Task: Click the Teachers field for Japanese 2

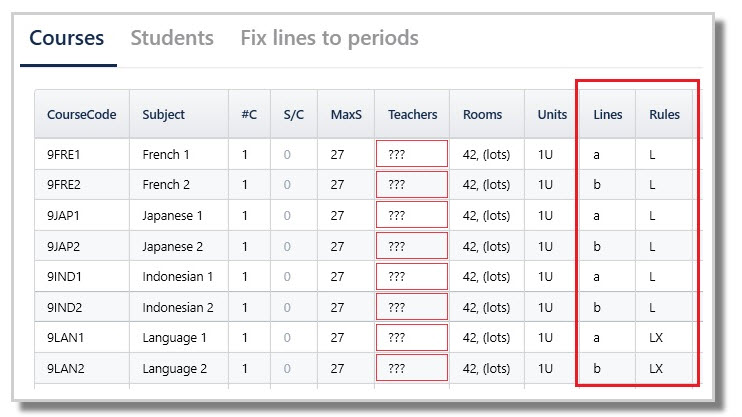Action: point(412,246)
